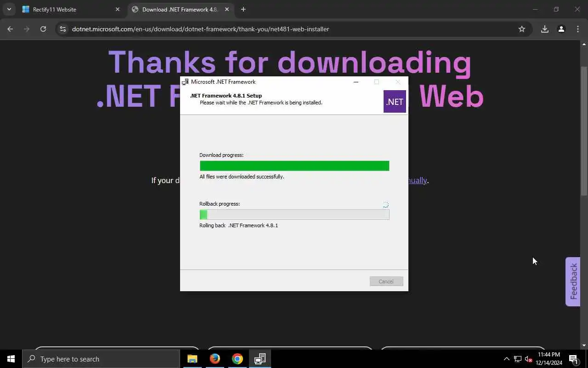Bookmark this page with the star
The width and height of the screenshot is (588, 368).
pos(522,29)
